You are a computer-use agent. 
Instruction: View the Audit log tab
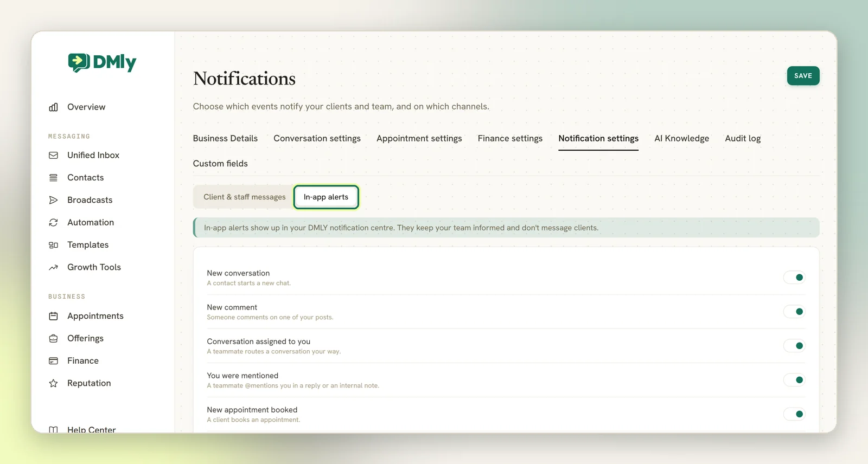[743, 138]
